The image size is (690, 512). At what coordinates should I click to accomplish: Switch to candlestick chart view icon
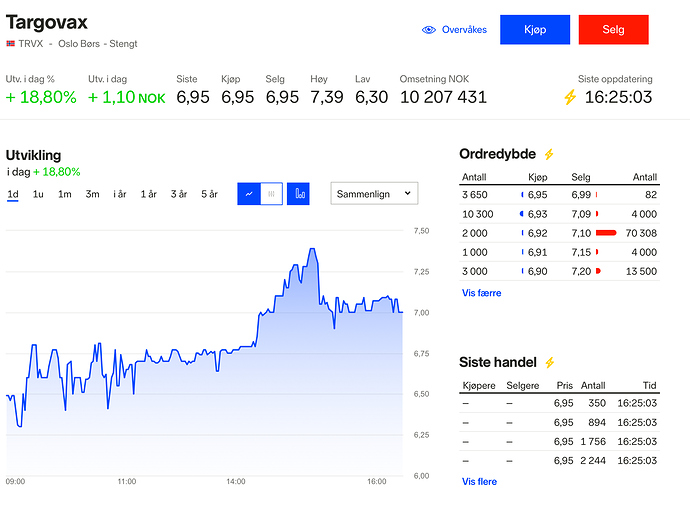pos(272,194)
